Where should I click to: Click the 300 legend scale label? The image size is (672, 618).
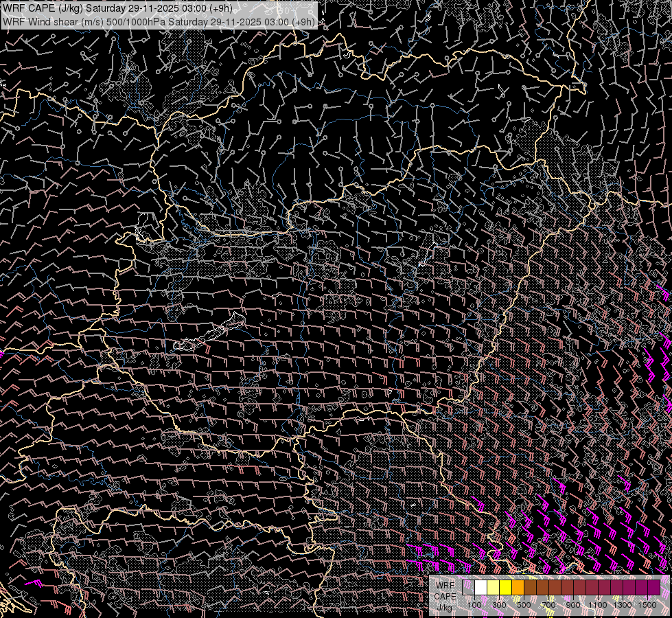click(499, 604)
